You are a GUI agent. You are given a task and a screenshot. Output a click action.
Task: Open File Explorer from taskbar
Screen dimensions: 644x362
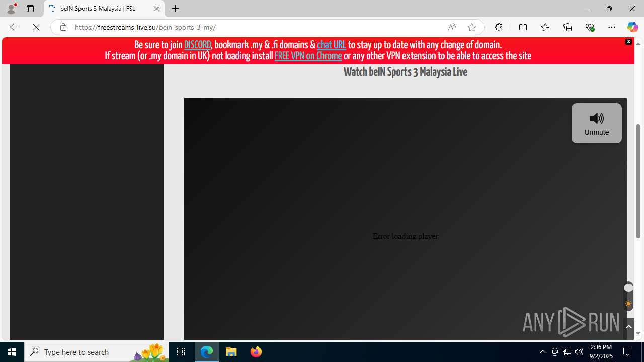pos(231,352)
